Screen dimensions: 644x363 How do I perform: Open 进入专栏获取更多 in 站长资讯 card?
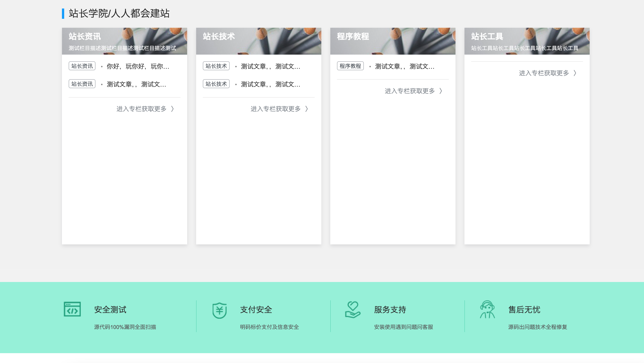click(x=145, y=109)
